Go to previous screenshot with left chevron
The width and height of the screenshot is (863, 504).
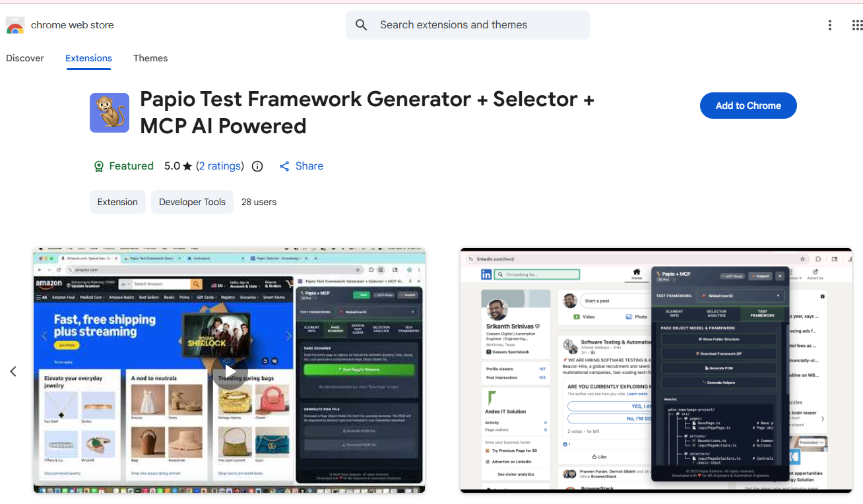coord(13,371)
